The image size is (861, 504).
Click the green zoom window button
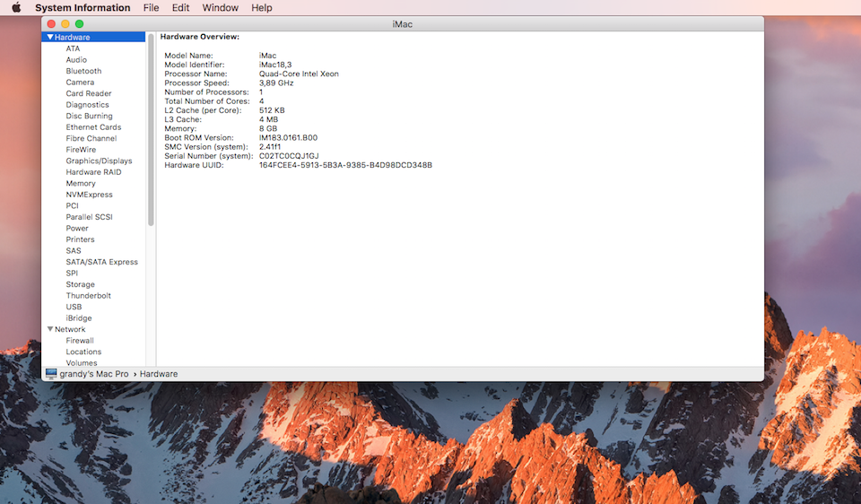tap(79, 23)
